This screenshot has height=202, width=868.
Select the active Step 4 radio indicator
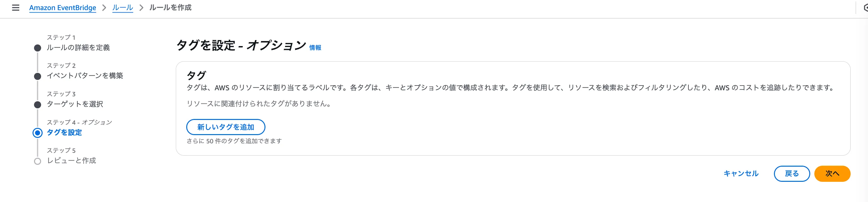38,133
